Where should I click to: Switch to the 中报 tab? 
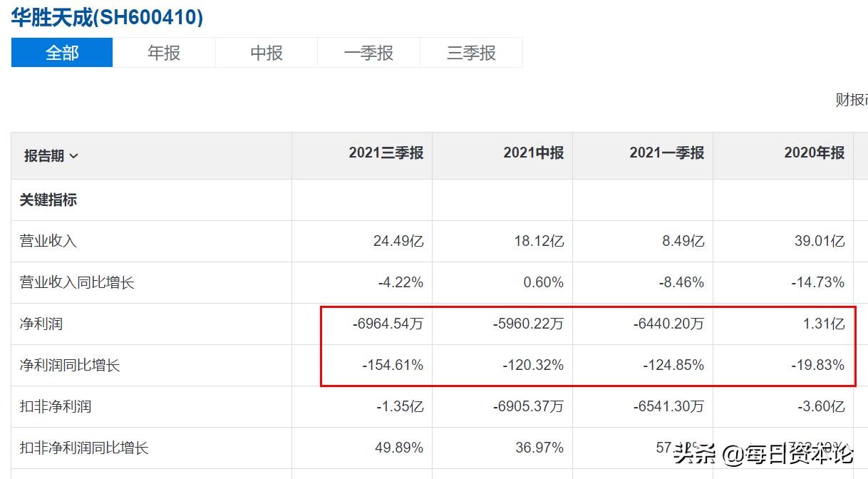tap(266, 53)
